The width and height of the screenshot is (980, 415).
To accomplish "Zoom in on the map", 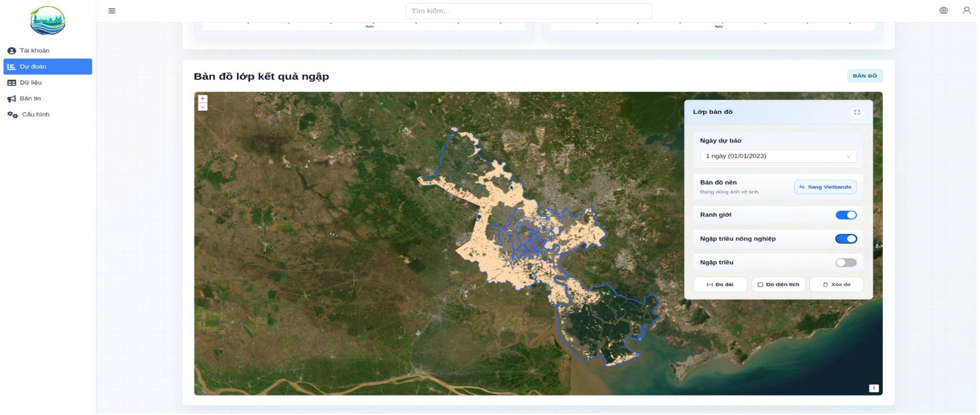I will 203,99.
